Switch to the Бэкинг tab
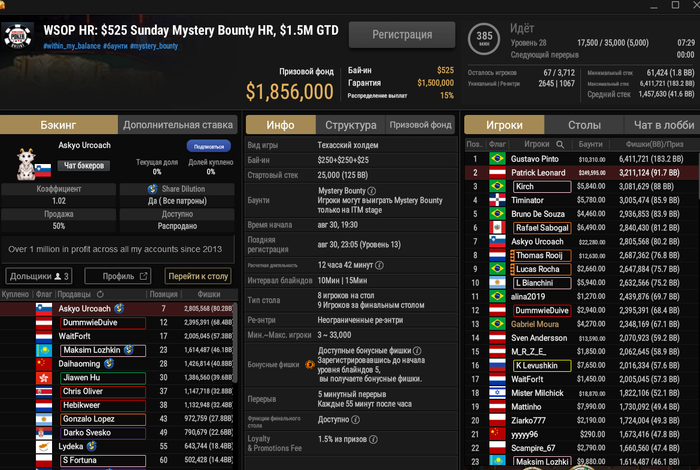Screen dimensions: 700x470 58,125
